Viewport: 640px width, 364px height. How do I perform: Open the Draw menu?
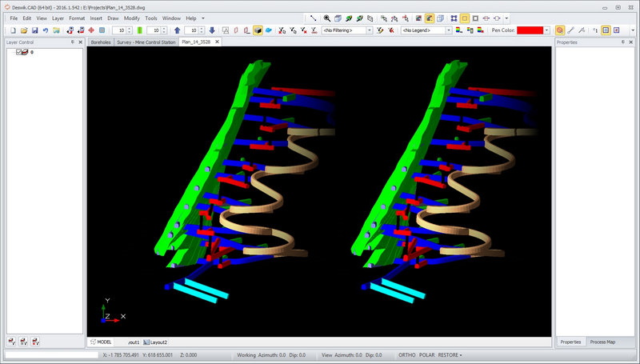click(112, 18)
